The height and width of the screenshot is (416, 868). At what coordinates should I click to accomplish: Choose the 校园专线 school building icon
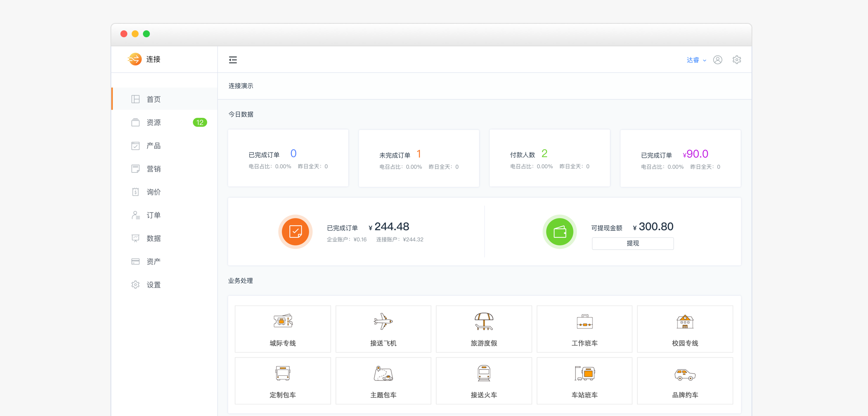pyautogui.click(x=685, y=322)
